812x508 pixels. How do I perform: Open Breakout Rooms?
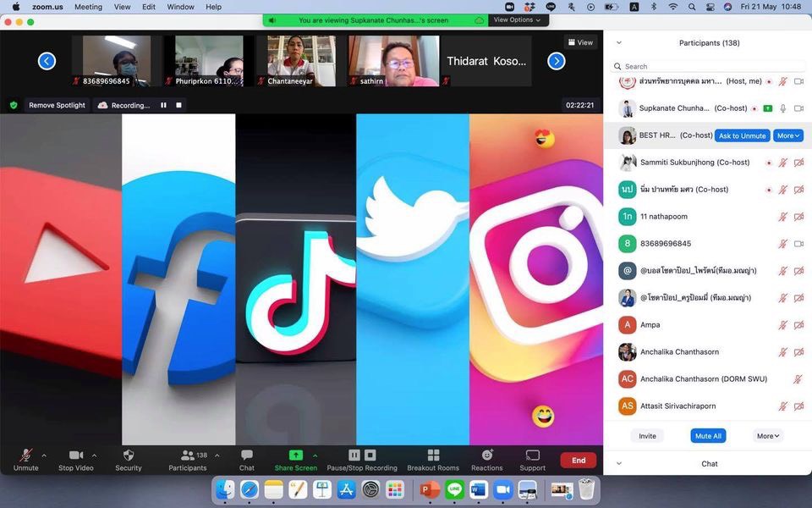433,456
